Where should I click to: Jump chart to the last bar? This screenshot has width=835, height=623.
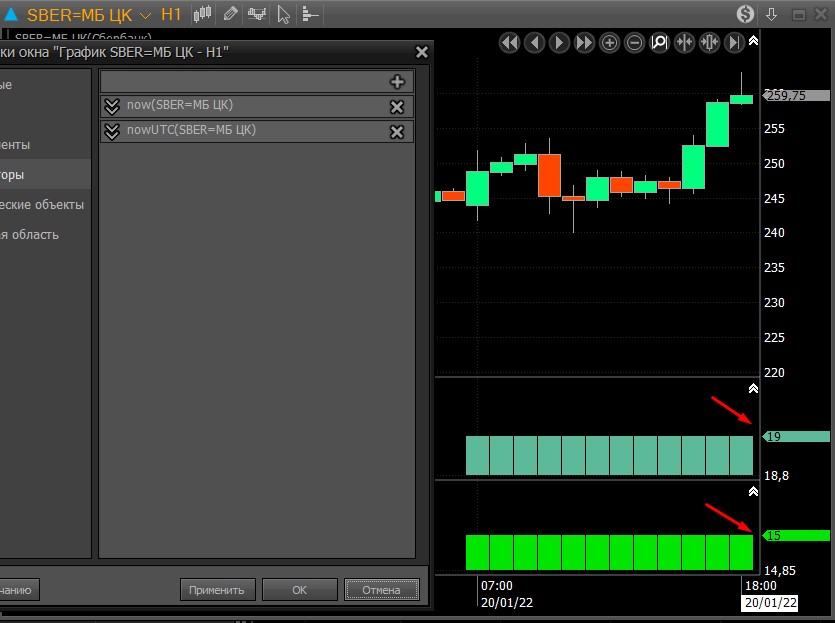click(x=735, y=42)
